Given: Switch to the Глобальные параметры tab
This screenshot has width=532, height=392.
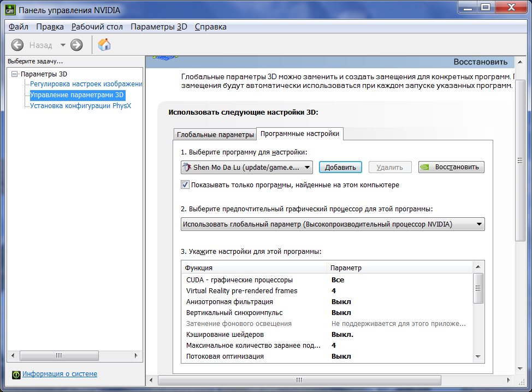Looking at the screenshot, I should click(x=215, y=134).
